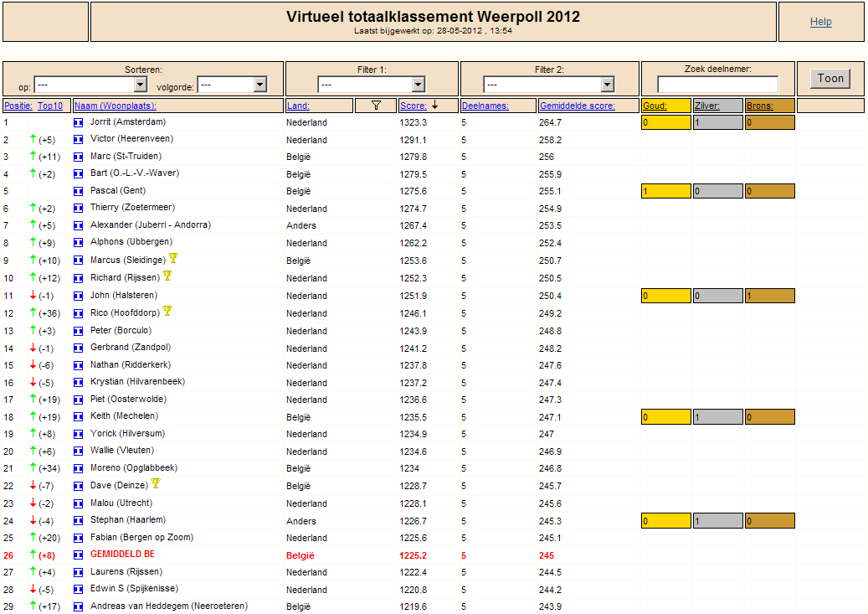Sort by the Deelnames column header
Screen dimensions: 868x614
pos(485,106)
